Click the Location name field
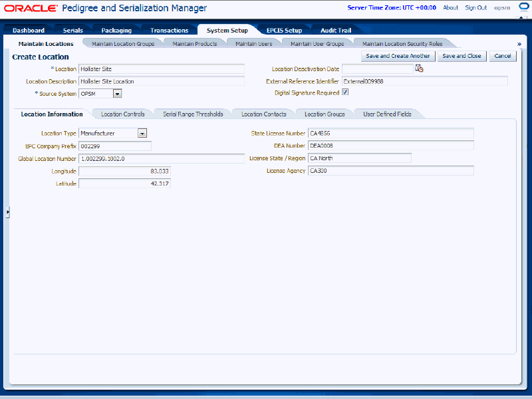 [x=162, y=69]
